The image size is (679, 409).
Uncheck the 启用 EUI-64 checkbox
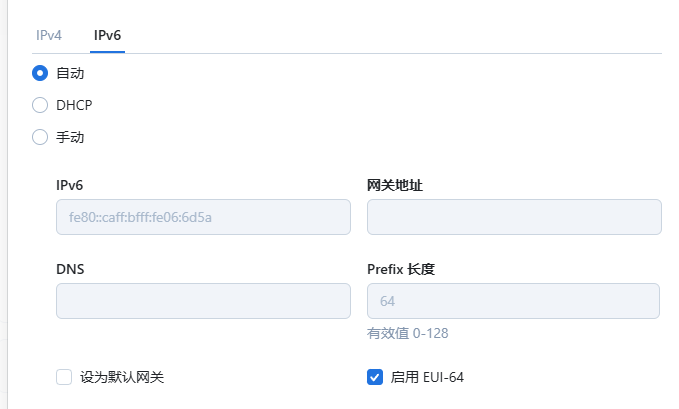coord(375,377)
